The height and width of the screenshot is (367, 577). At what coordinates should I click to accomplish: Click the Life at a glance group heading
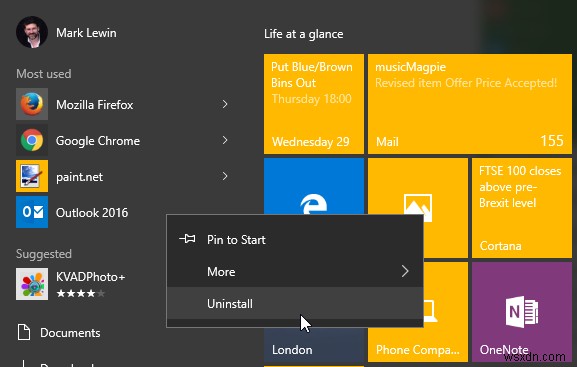click(x=304, y=34)
